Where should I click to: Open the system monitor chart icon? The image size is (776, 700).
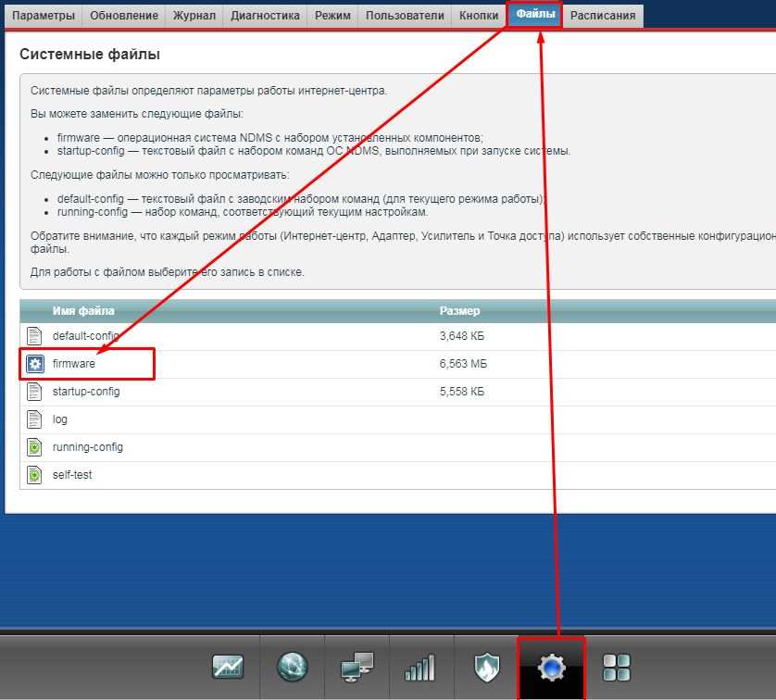click(227, 667)
